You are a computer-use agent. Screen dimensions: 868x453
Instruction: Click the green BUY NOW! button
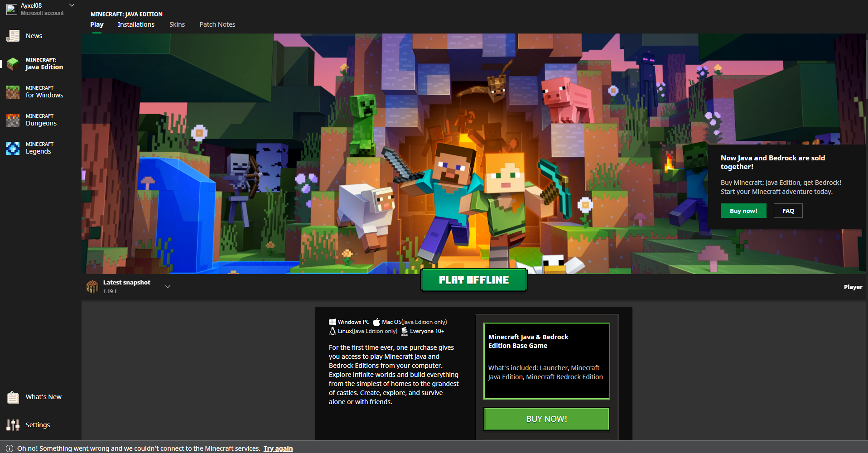pyautogui.click(x=547, y=419)
